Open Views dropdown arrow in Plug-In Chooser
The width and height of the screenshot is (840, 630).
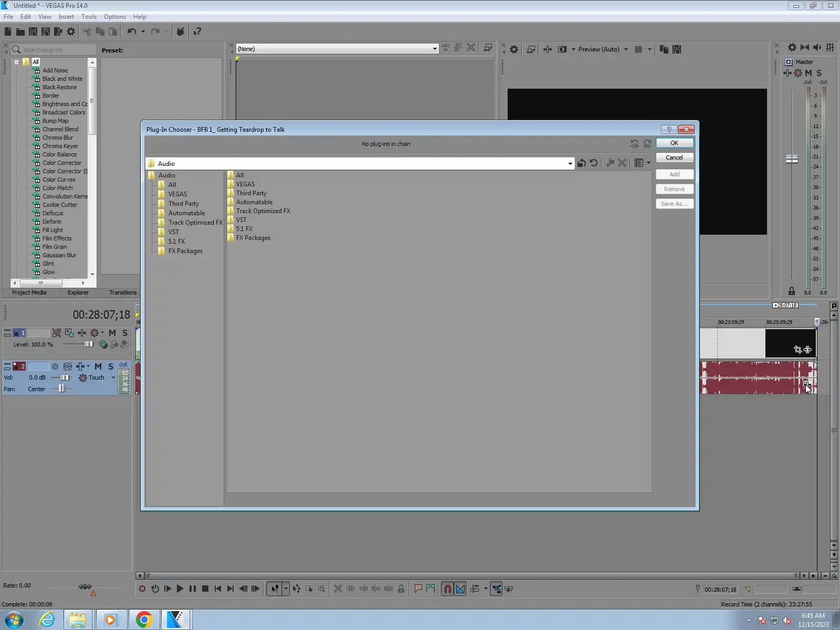click(x=648, y=163)
